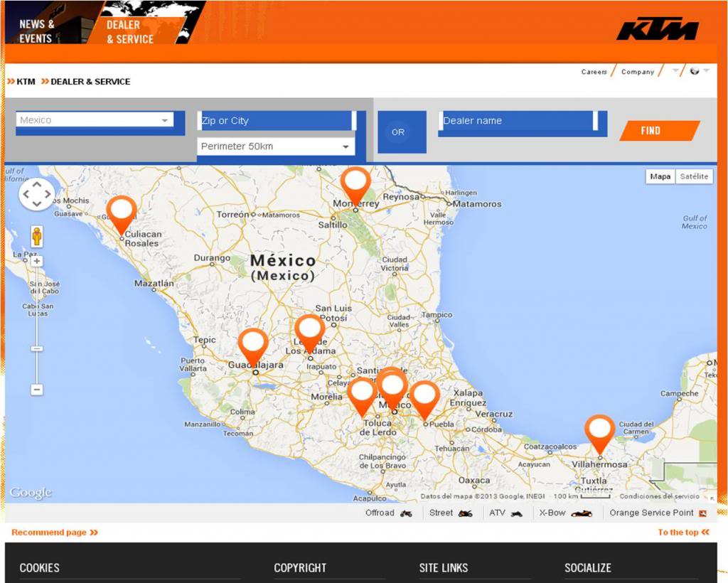The width and height of the screenshot is (728, 583).
Task: Expand the arrow beside the globe icon
Action: (706, 70)
